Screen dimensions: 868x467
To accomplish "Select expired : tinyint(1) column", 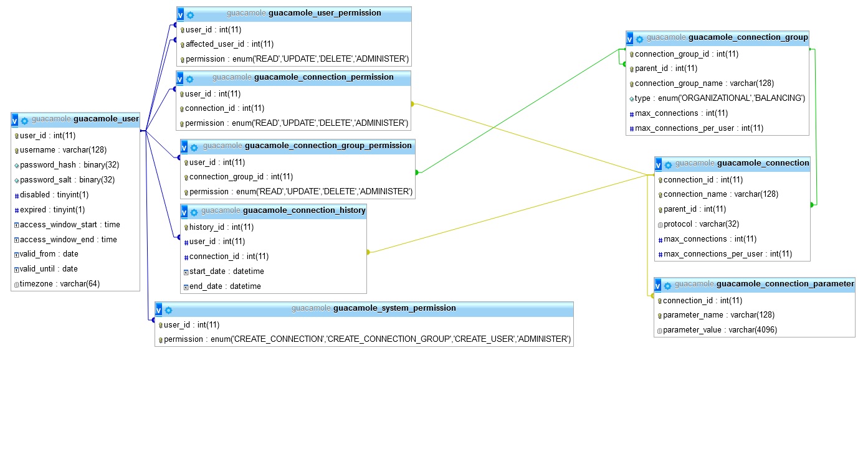I will 75,210.
